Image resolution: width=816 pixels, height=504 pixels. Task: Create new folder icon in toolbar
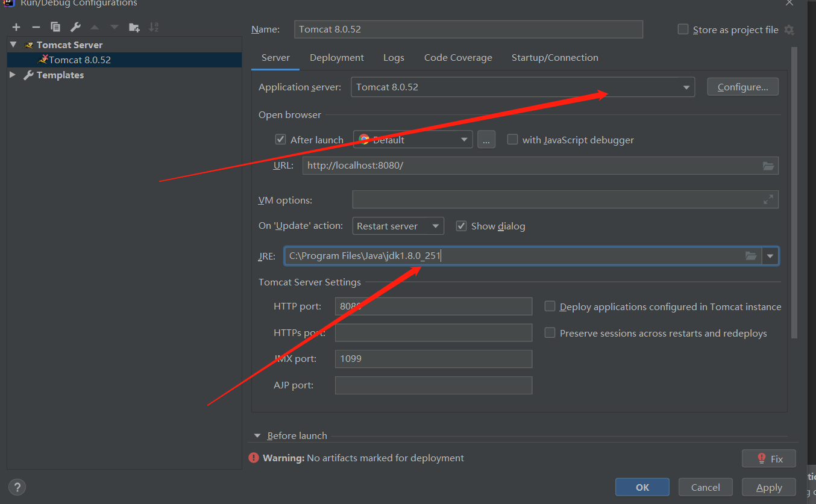pos(134,27)
